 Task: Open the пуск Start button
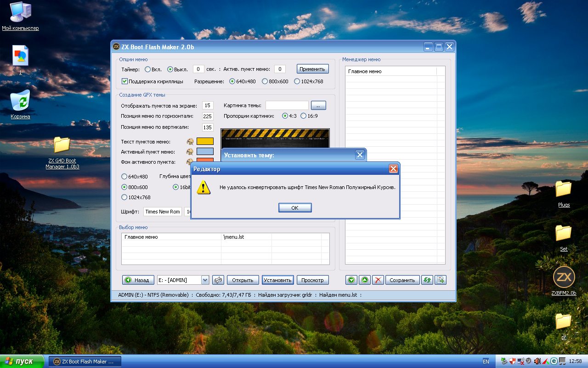coord(22,361)
